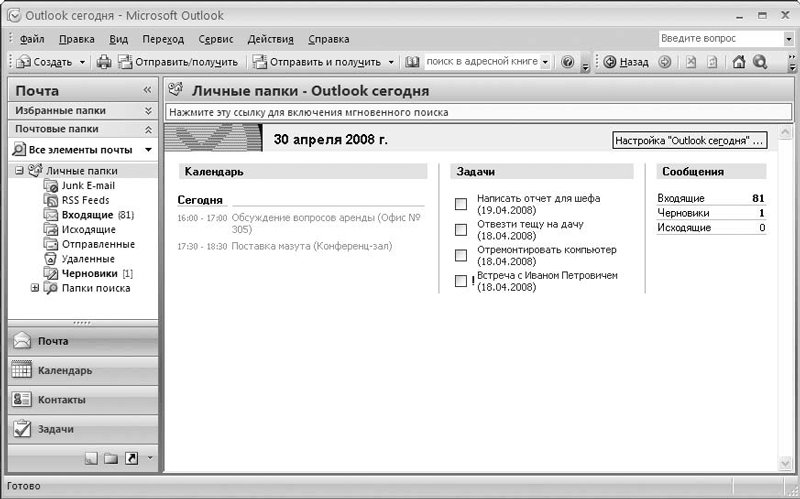The height and width of the screenshot is (499, 800).
Task: Tick the "Отремонтировать компьютер" task checkbox
Action: (x=461, y=256)
